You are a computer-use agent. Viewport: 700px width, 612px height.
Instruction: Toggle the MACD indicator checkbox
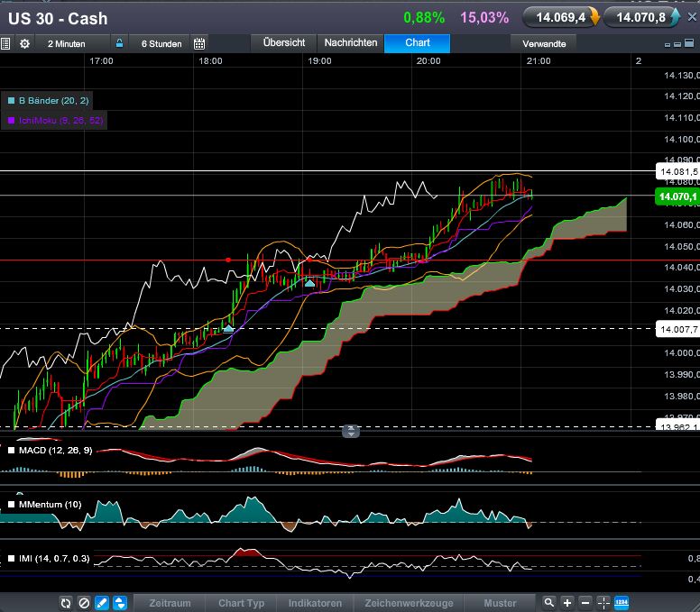click(x=12, y=451)
